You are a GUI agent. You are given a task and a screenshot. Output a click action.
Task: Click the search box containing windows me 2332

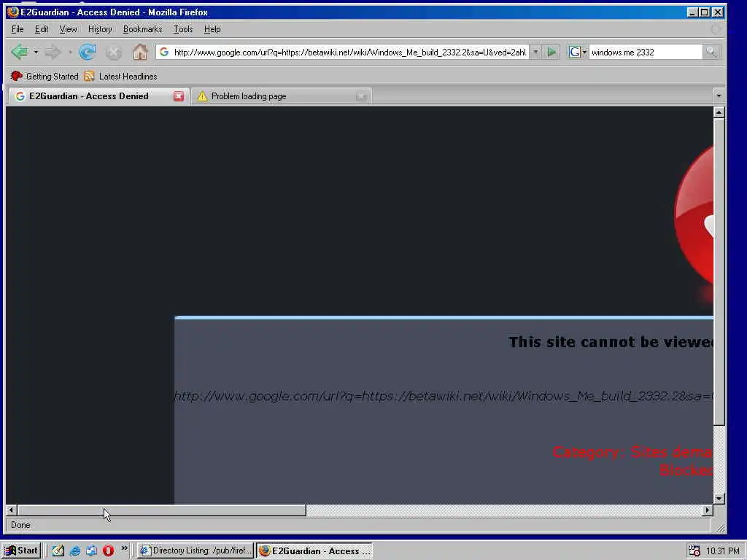click(645, 52)
